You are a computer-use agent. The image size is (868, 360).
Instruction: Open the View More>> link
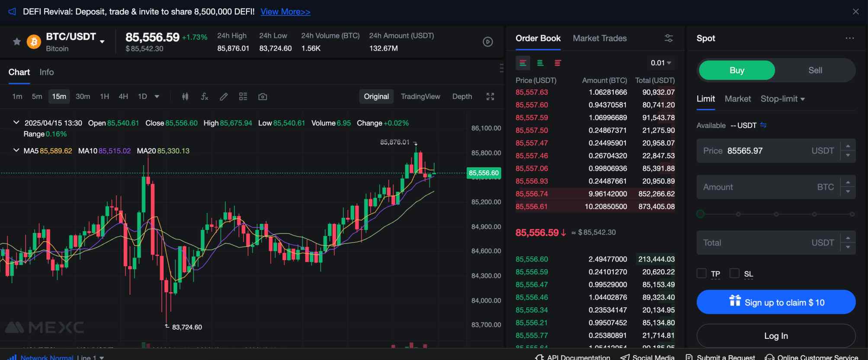(285, 12)
